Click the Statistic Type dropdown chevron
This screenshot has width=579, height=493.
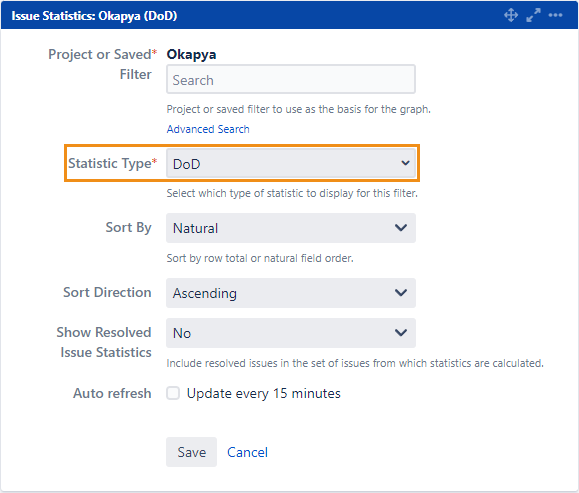(405, 163)
